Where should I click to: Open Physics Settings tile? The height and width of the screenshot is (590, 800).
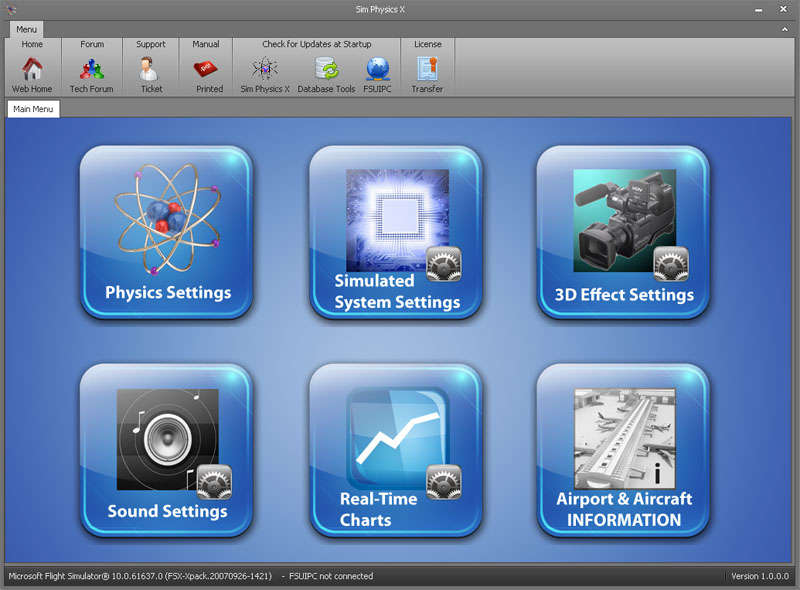pos(167,232)
